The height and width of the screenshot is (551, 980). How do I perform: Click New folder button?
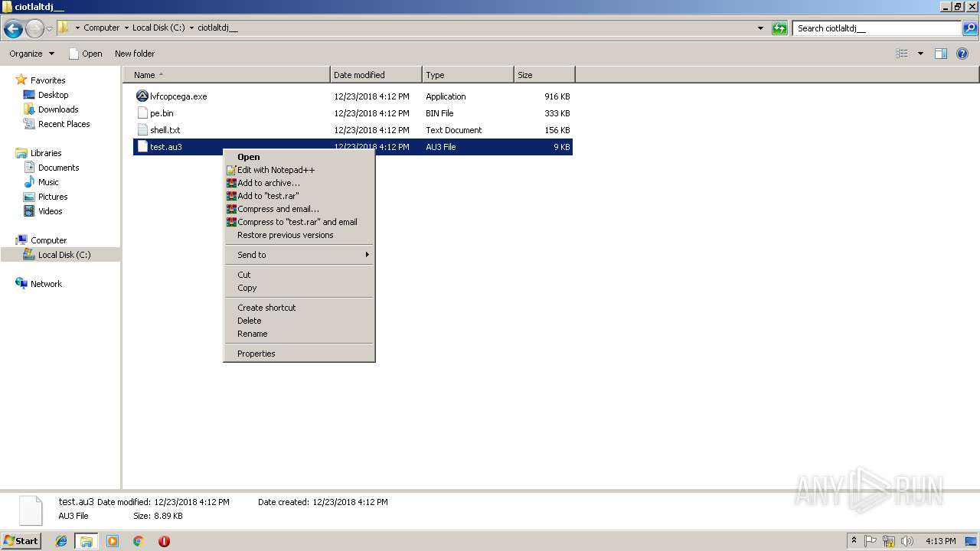tap(135, 54)
